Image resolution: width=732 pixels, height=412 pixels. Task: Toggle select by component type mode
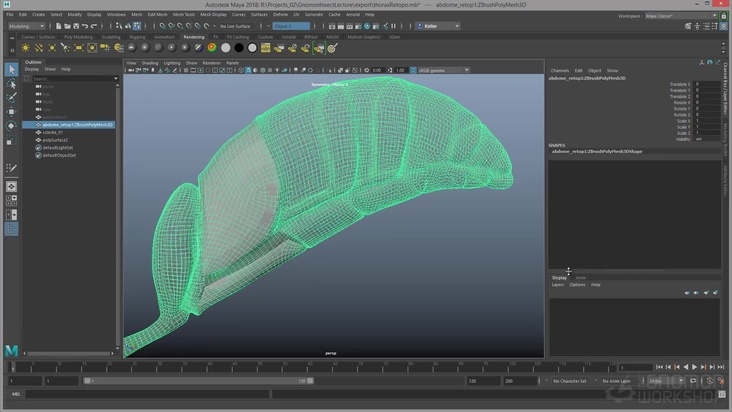[137, 26]
